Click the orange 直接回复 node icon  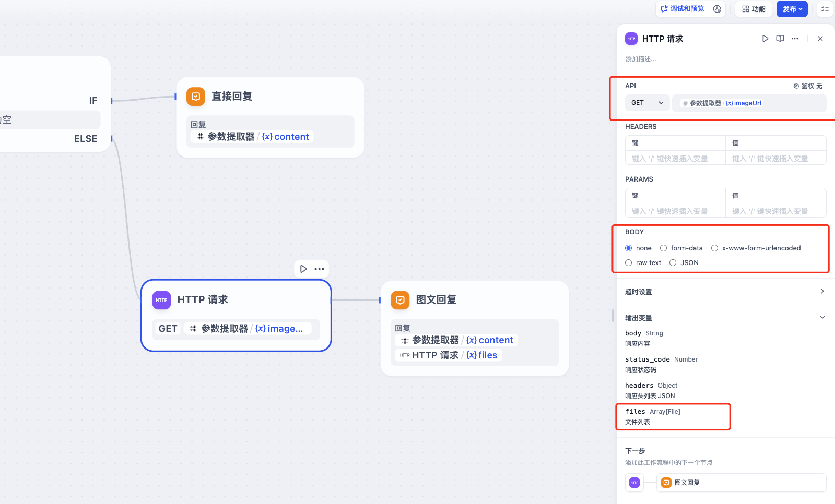click(196, 97)
